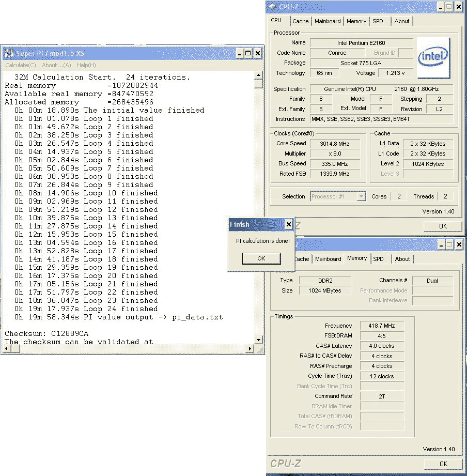Image resolution: width=467 pixels, height=476 pixels.
Task: Switch to Memory tab in top CPU-Z window
Action: coord(356,21)
